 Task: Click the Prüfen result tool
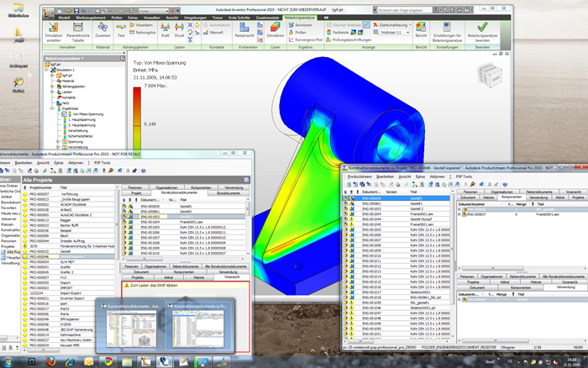[x=297, y=33]
